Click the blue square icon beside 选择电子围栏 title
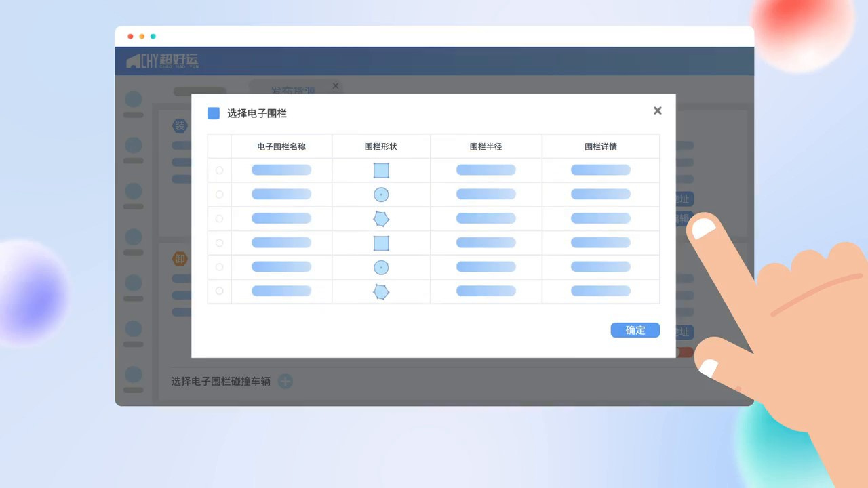 tap(214, 113)
